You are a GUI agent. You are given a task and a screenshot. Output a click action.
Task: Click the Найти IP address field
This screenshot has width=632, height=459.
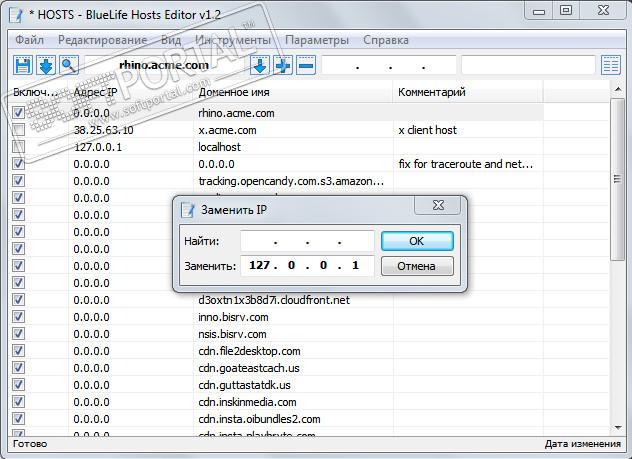(x=307, y=241)
